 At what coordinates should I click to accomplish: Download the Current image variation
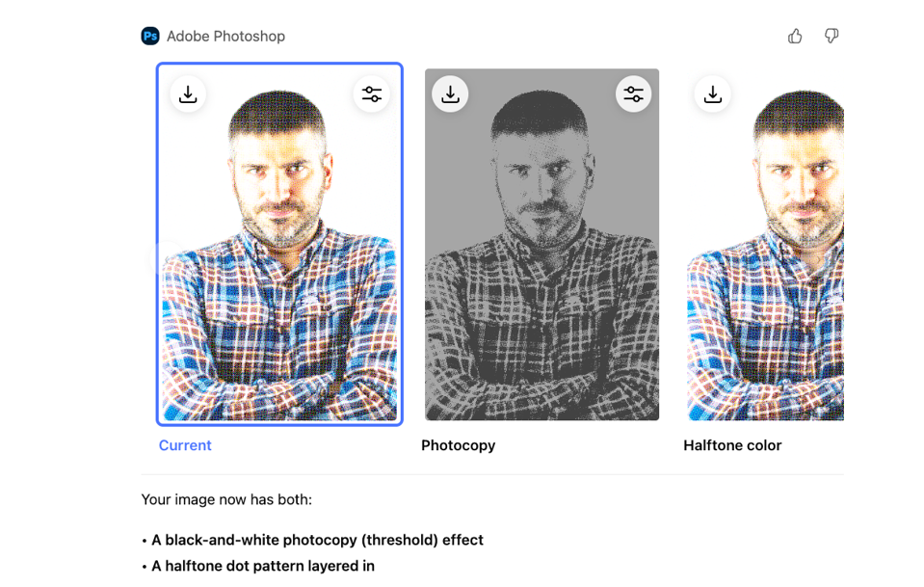point(188,94)
